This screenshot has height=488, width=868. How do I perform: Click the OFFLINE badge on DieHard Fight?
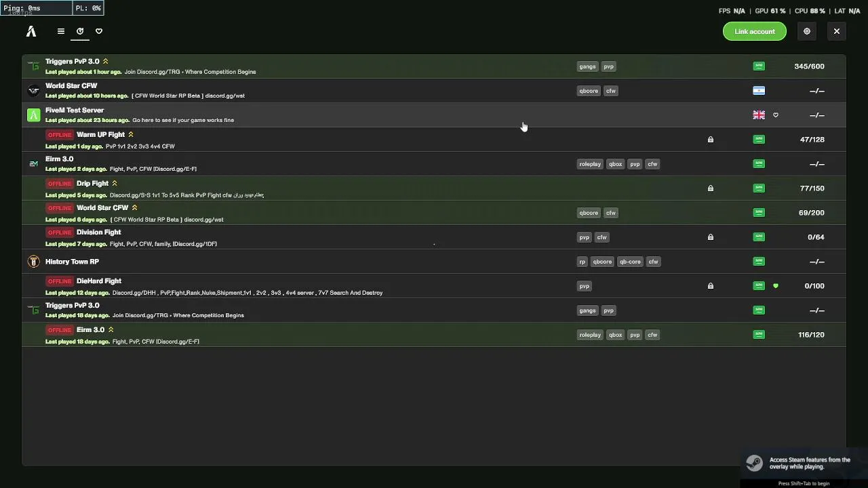(60, 281)
